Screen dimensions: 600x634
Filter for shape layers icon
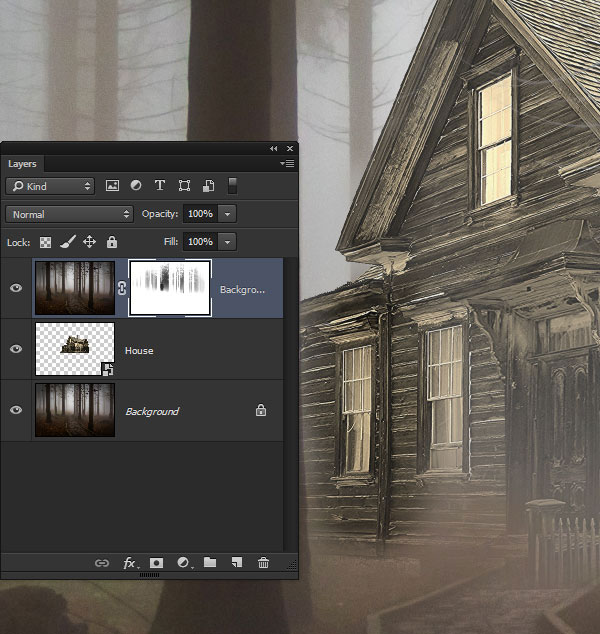coord(184,186)
